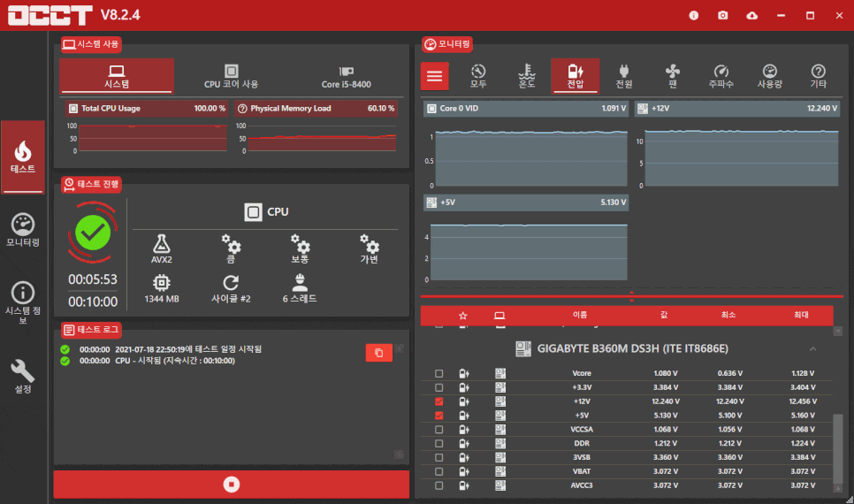
Task: Select the 시스템 usage tab
Action: [x=117, y=76]
